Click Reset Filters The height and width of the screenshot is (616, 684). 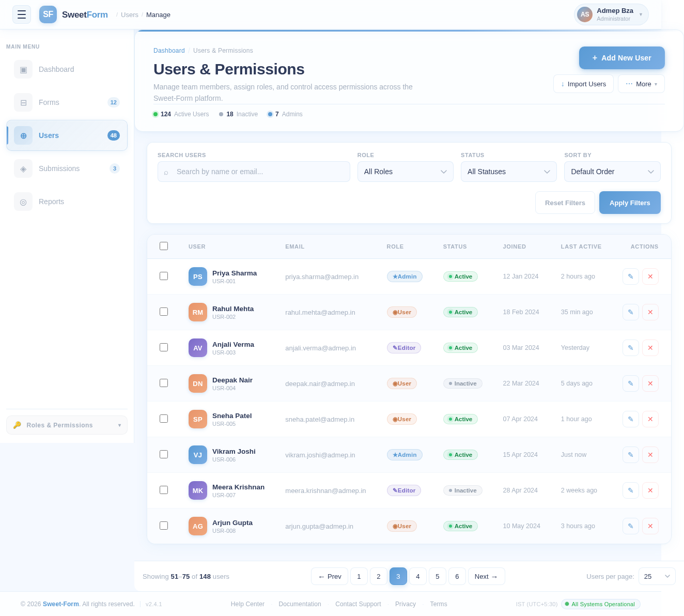565,203
